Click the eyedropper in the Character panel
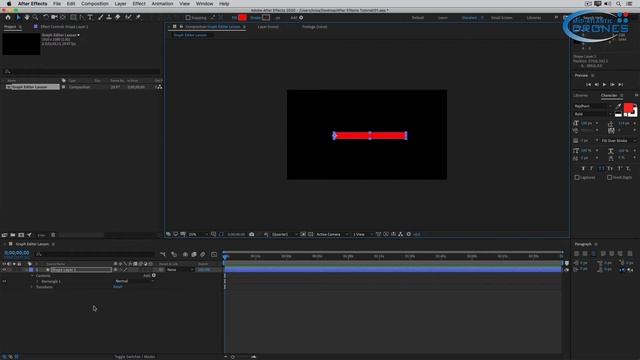This screenshot has width=640, height=360. click(618, 106)
